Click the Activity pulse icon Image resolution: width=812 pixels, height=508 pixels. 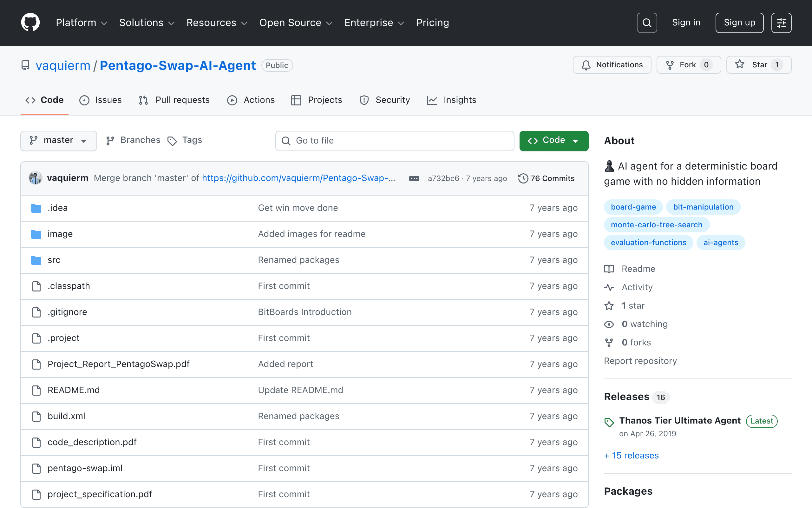pos(609,287)
